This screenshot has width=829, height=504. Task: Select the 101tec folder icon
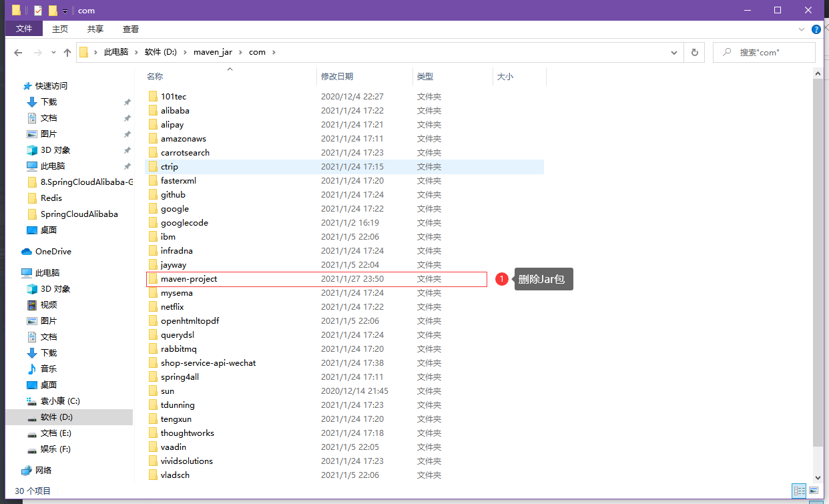coord(152,96)
